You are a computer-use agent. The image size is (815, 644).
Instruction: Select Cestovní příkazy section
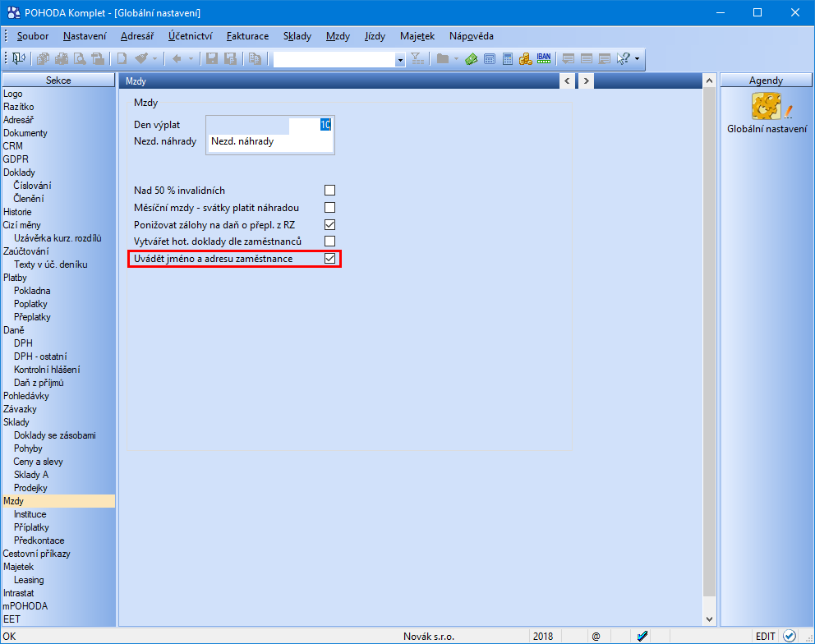click(x=36, y=554)
